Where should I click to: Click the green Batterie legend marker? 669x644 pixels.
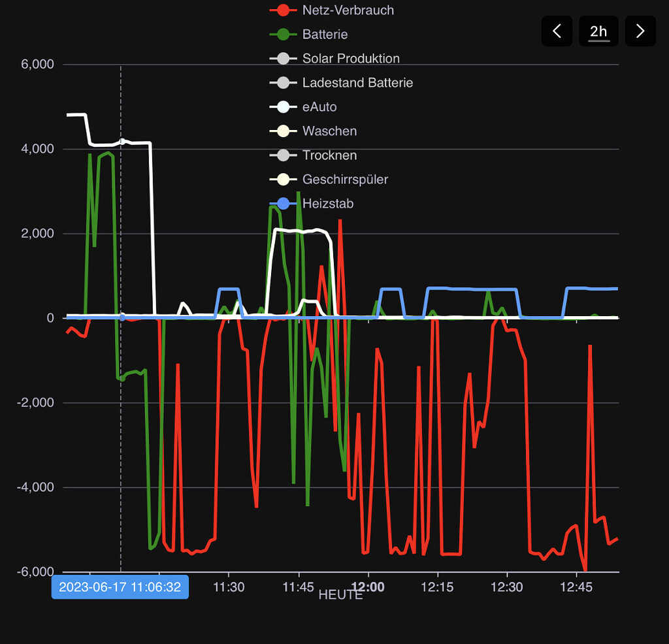click(284, 34)
